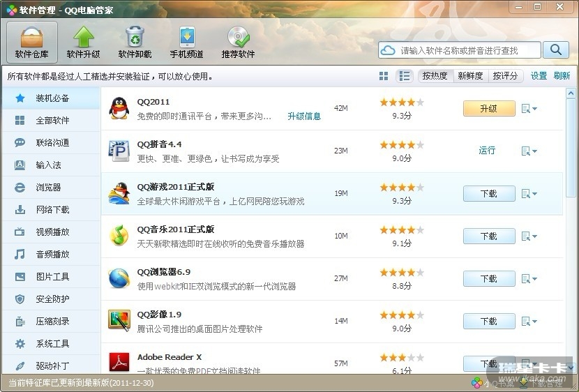Select 输入法 category
This screenshot has width=579, height=392.
click(51, 165)
